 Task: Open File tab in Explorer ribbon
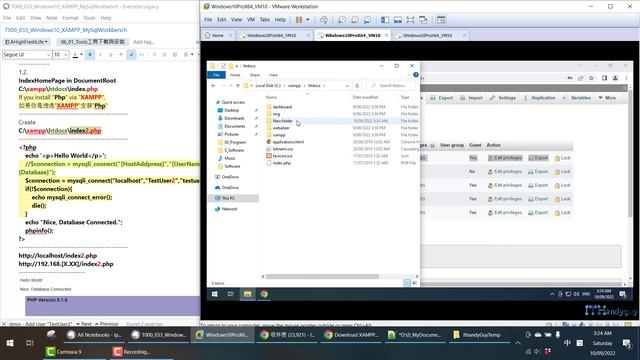pos(216,75)
